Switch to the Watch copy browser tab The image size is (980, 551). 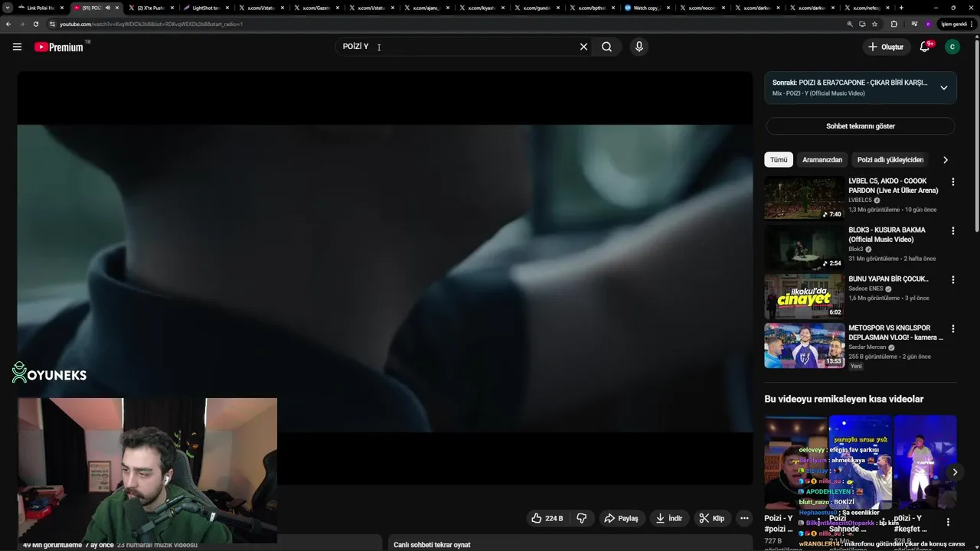point(647,8)
